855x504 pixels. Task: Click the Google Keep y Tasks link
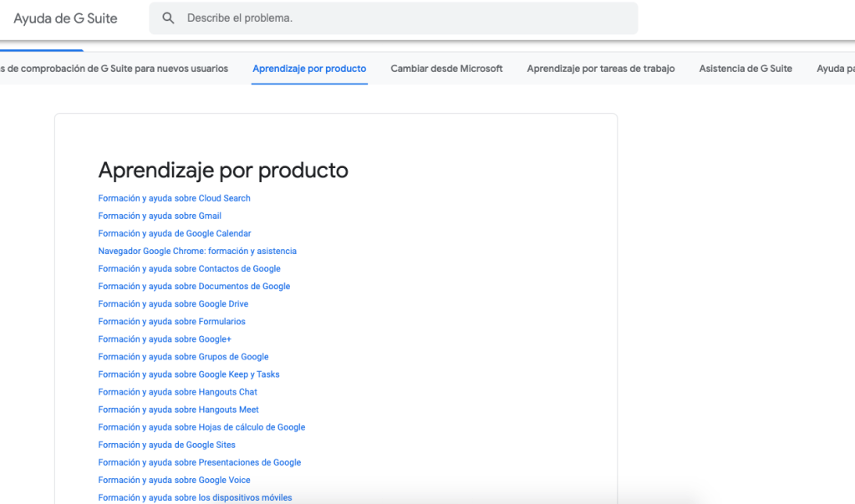click(188, 374)
